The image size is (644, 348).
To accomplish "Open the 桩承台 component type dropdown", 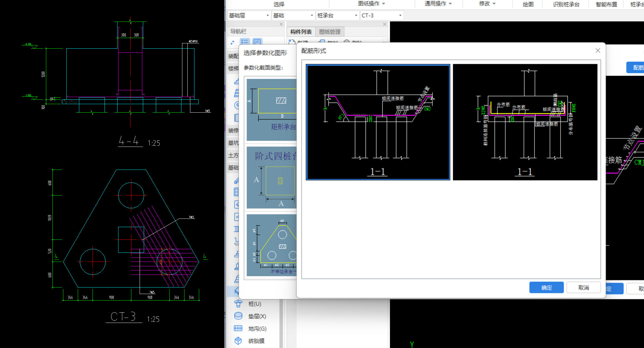I will pos(337,15).
